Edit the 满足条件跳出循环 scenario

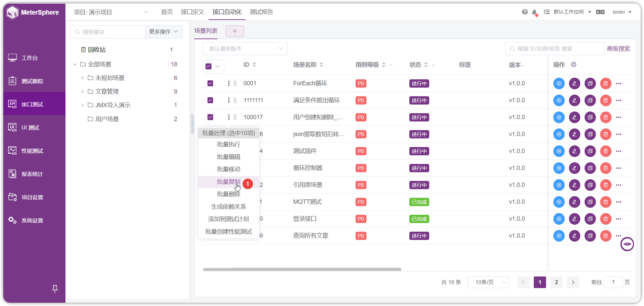pyautogui.click(x=575, y=100)
